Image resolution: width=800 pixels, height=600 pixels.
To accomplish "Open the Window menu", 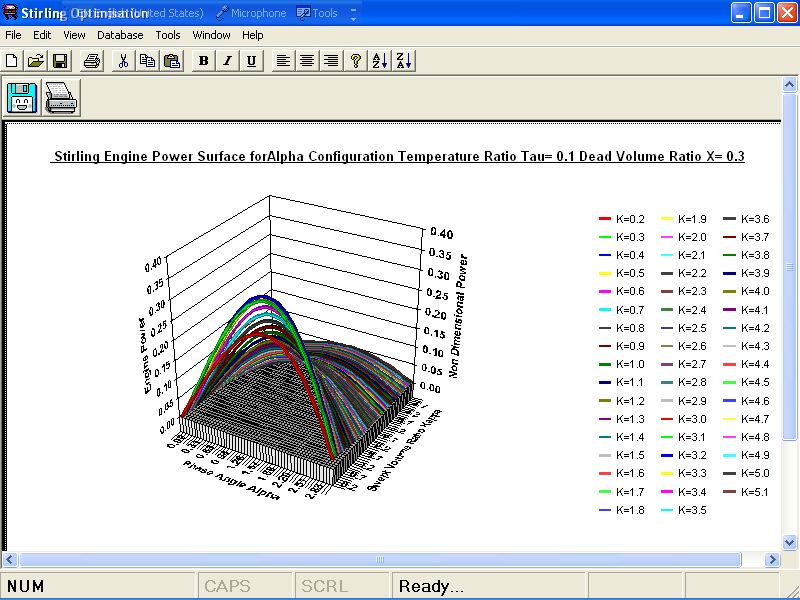I will coord(211,34).
